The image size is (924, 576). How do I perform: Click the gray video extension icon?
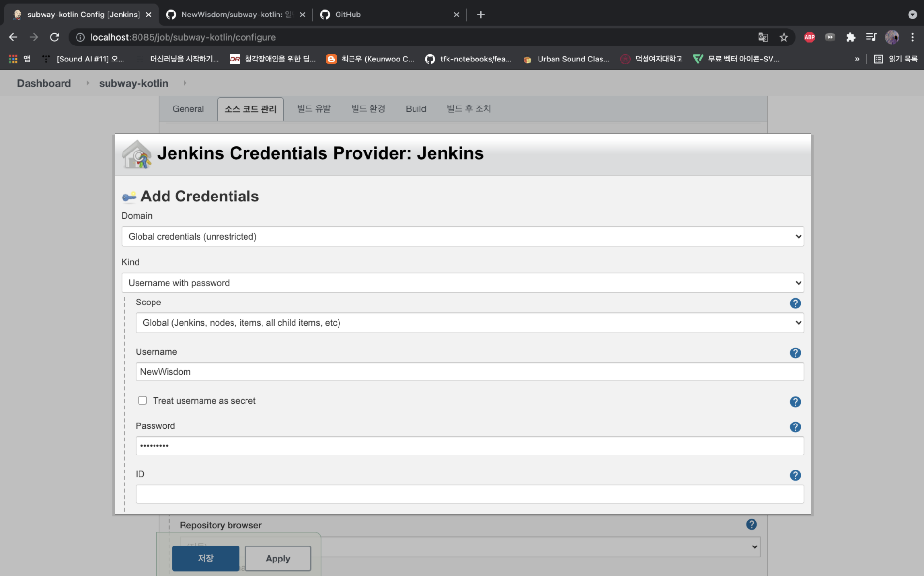point(830,37)
